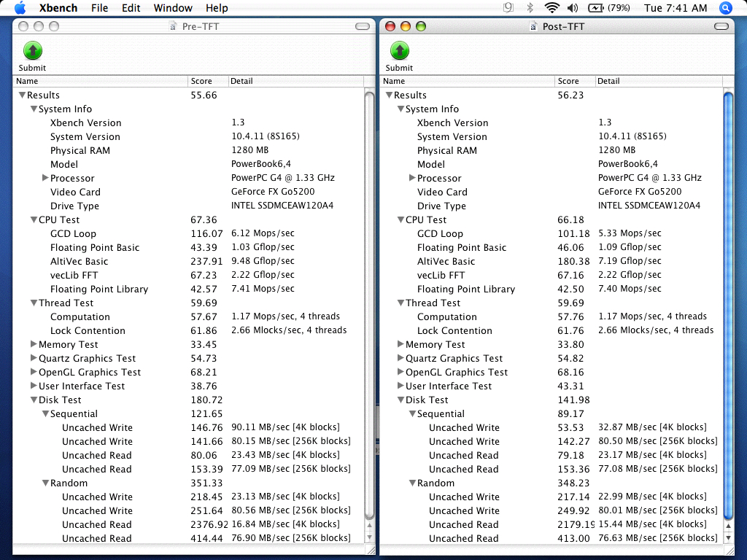This screenshot has height=560, width=747.
Task: Select GCD Loop row in Pre-TFT window
Action: pyautogui.click(x=188, y=233)
